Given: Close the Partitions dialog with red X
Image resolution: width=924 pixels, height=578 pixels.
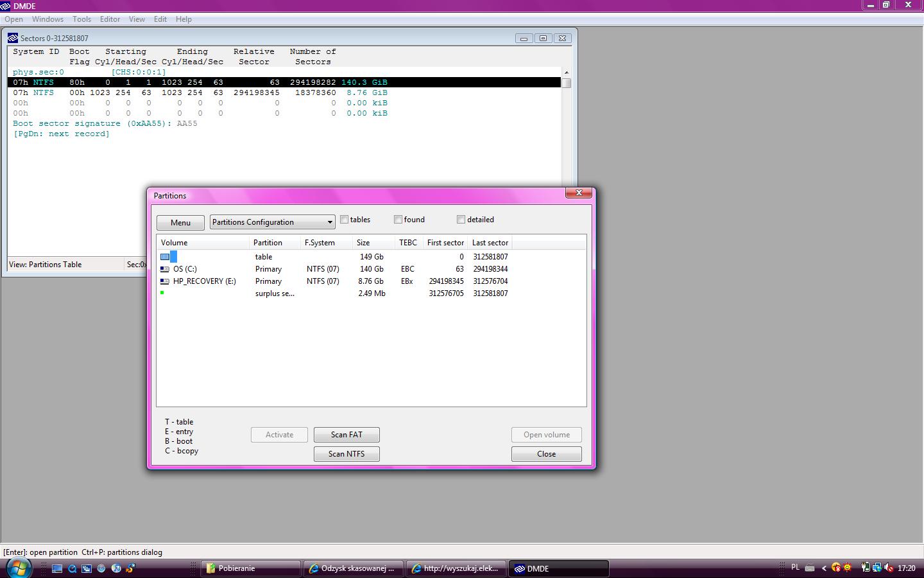Looking at the screenshot, I should [x=579, y=193].
